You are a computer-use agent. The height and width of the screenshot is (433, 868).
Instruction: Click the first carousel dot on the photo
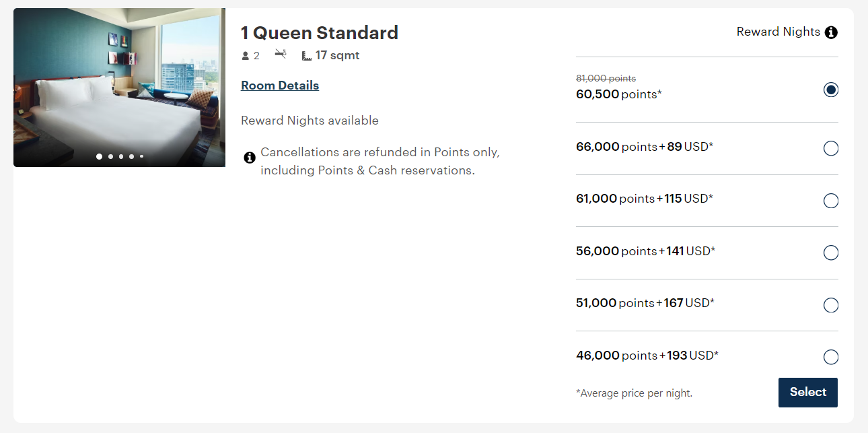coord(99,156)
